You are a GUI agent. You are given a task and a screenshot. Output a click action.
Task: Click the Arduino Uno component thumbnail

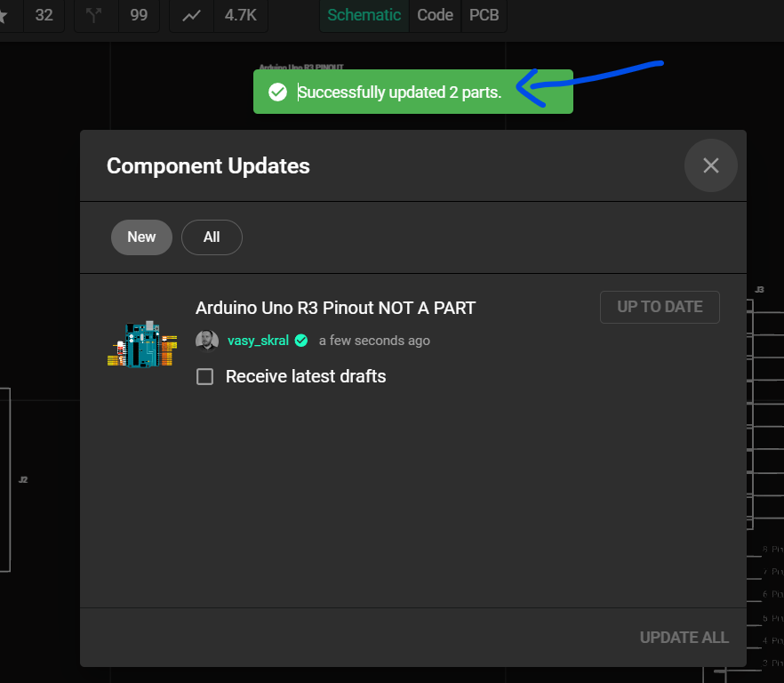pos(142,344)
